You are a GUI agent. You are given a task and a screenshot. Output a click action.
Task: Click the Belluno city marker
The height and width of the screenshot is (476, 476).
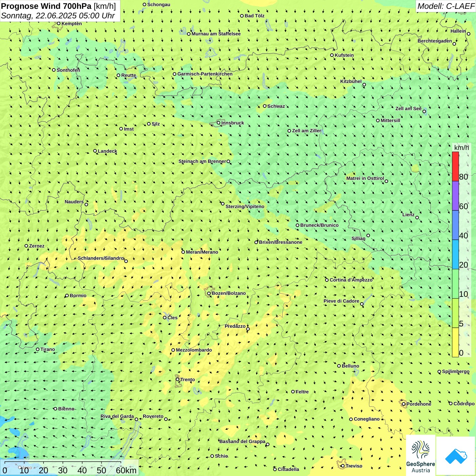point(339,366)
